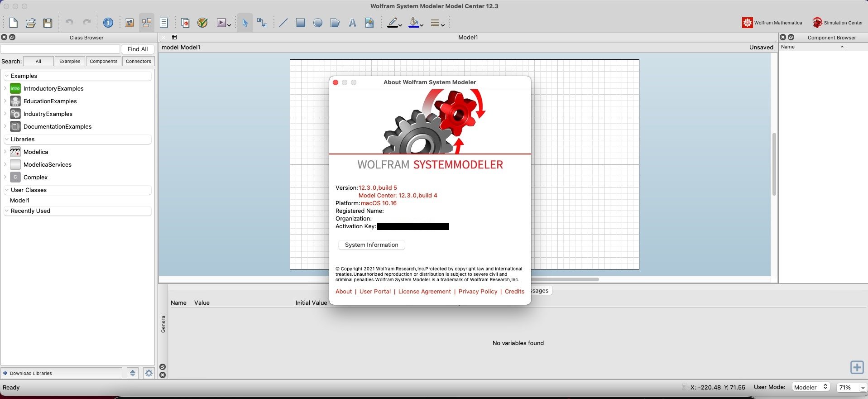Float the Class Browser panel
868x399 pixels.
pos(12,37)
